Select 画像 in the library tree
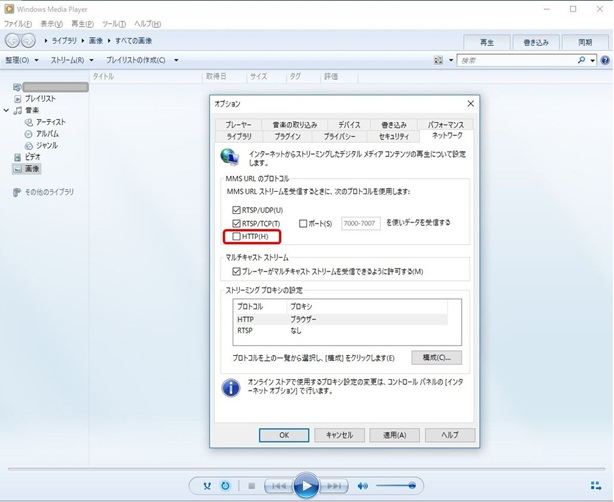 click(x=32, y=169)
